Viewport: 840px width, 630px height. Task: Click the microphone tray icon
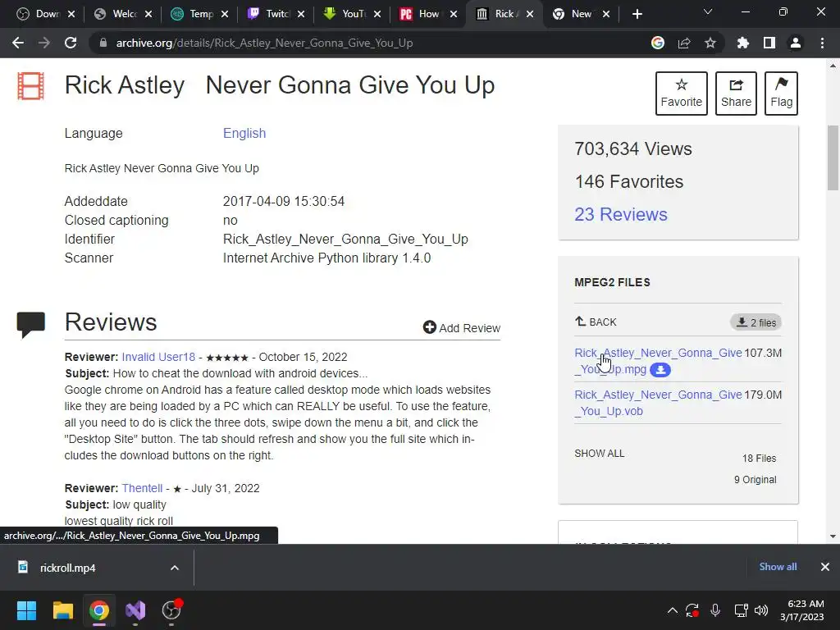(x=715, y=610)
